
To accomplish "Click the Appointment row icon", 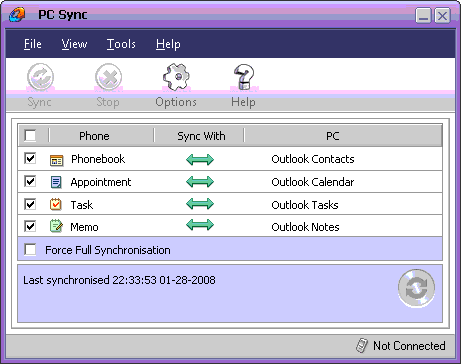I will click(x=56, y=182).
